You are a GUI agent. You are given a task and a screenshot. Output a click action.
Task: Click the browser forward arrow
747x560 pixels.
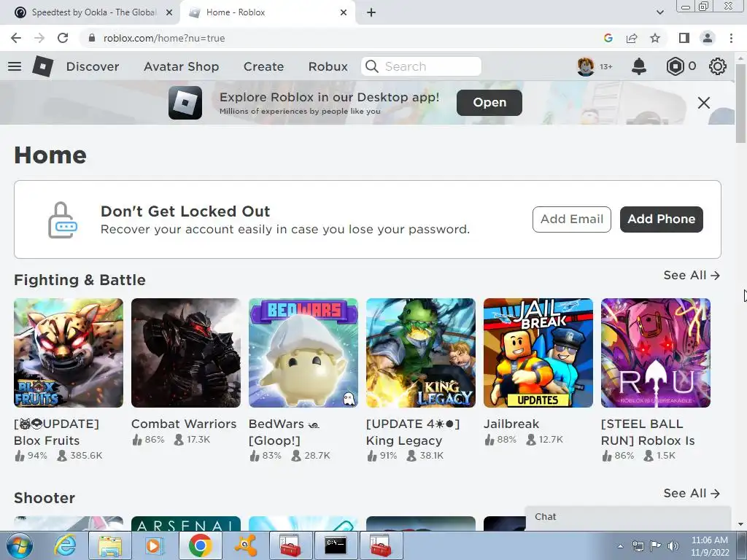39,38
